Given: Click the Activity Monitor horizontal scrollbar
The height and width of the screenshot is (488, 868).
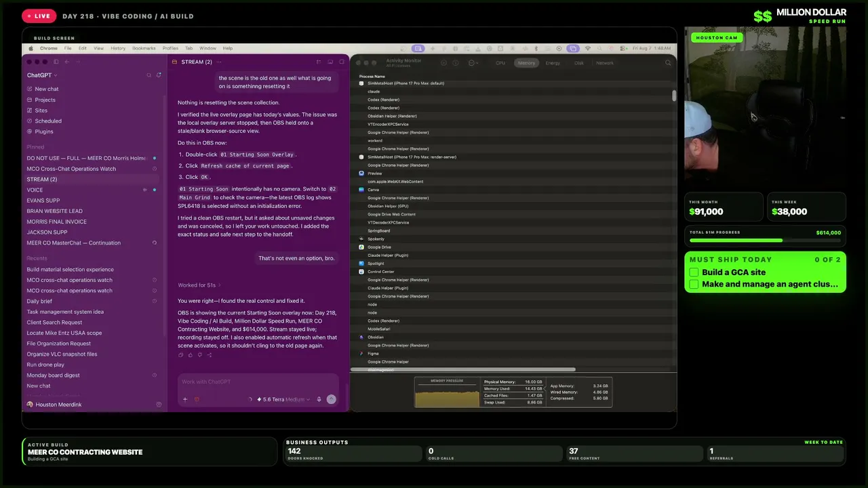Looking at the screenshot, I should [463, 369].
